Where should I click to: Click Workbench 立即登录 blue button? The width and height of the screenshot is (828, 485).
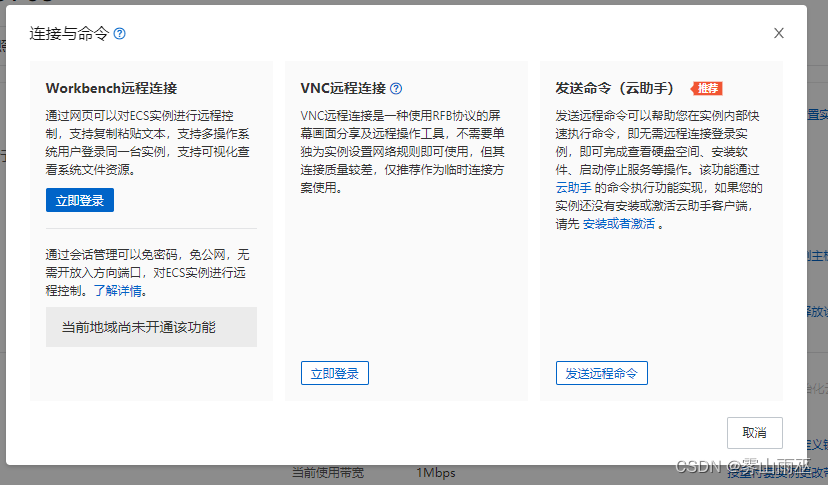point(80,200)
